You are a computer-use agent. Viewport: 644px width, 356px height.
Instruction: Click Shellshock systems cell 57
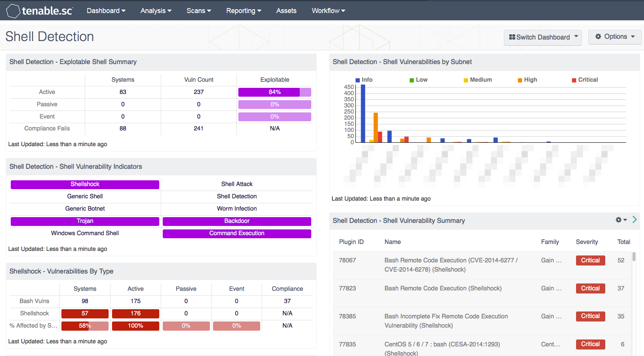(x=85, y=313)
